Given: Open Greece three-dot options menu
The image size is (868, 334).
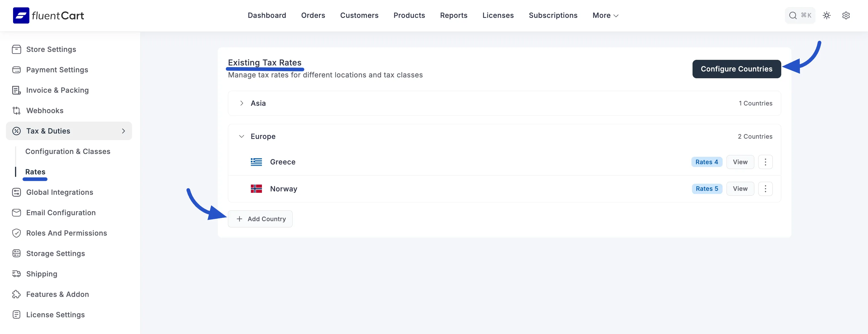Looking at the screenshot, I should (765, 162).
